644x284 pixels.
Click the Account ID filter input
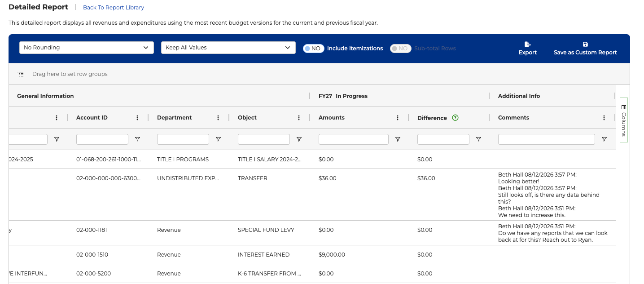pos(102,139)
